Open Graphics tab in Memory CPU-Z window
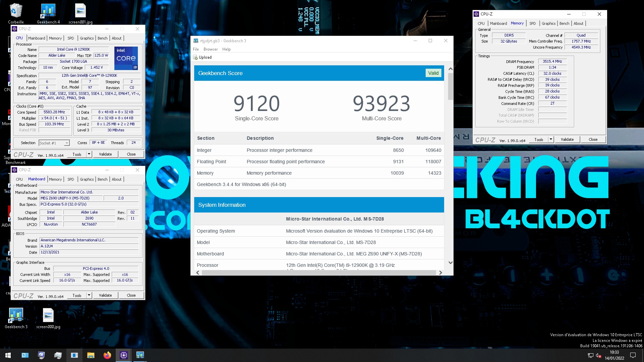Image resolution: width=644 pixels, height=362 pixels. tap(549, 23)
